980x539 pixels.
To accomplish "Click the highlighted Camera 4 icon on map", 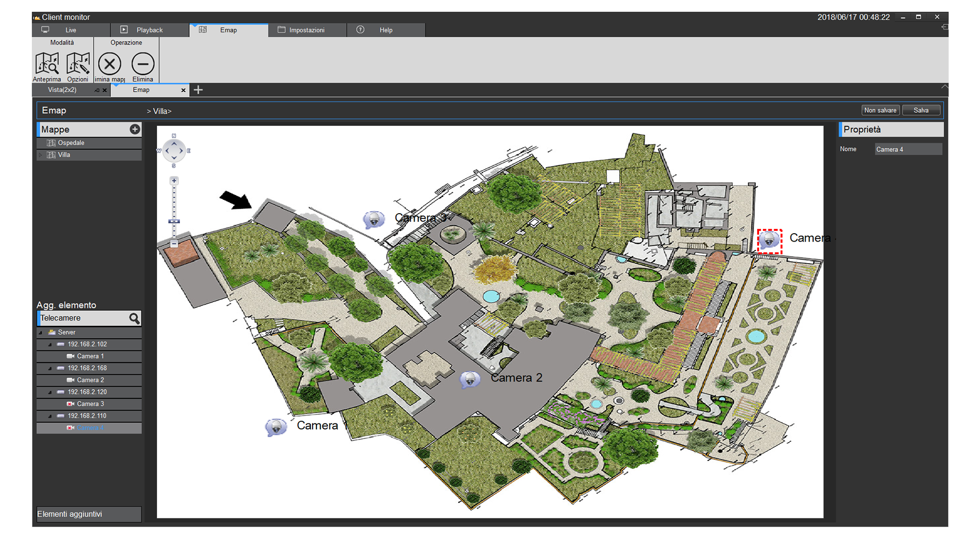I will point(769,240).
